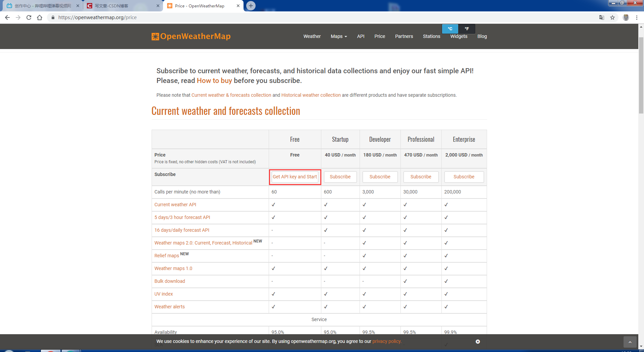Click the scrollbar up arrow
Screen dimensions: 644x352
[641, 27]
